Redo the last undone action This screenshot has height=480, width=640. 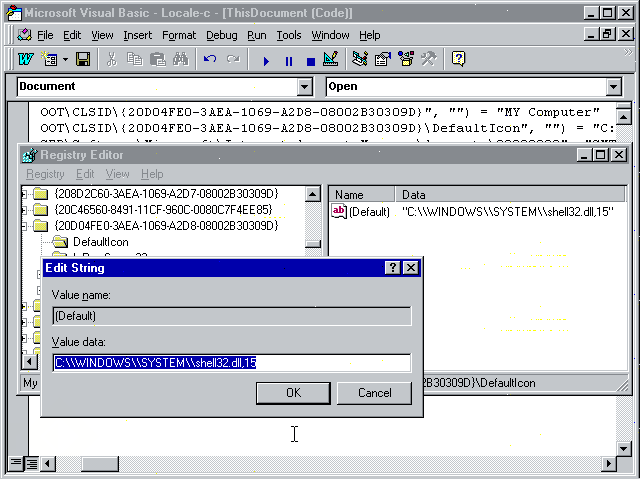coord(233,59)
